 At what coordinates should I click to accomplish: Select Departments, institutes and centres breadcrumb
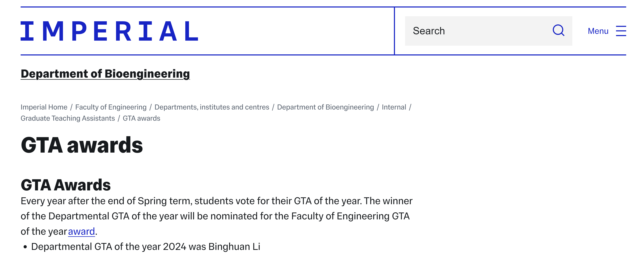click(212, 107)
